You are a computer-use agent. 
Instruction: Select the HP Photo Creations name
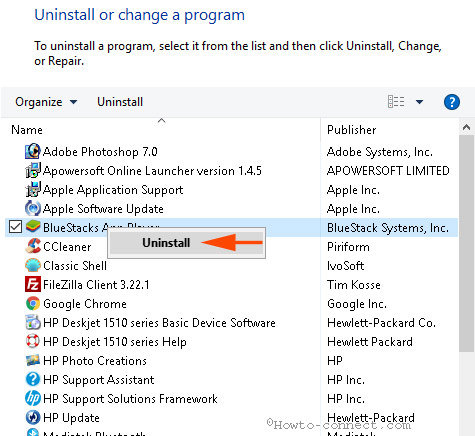coord(95,361)
